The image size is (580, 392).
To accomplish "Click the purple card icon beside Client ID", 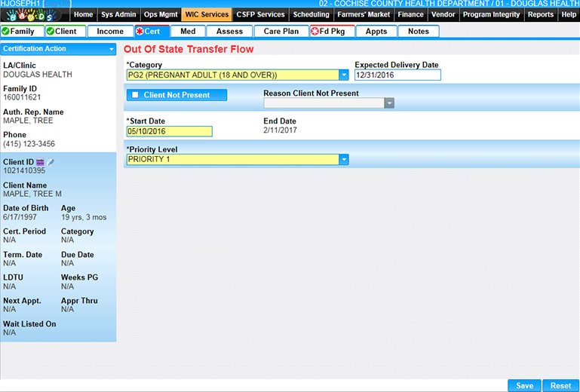I will point(40,162).
